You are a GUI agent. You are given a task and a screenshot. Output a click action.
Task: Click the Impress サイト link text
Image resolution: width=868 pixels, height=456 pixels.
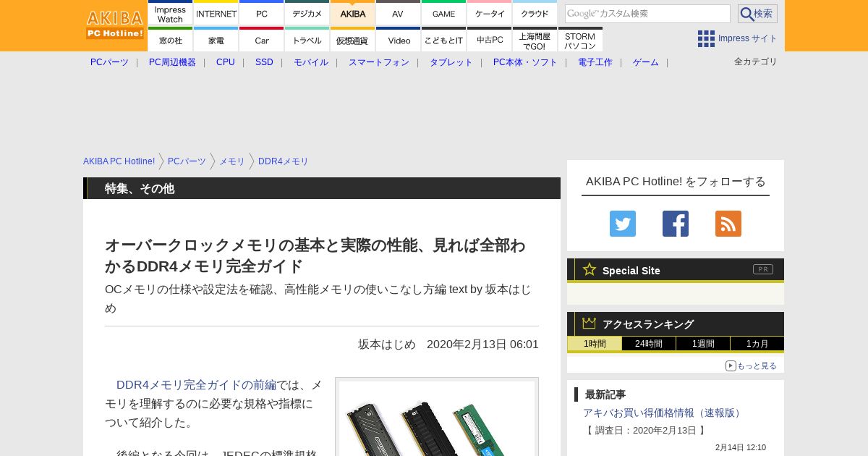(748, 38)
